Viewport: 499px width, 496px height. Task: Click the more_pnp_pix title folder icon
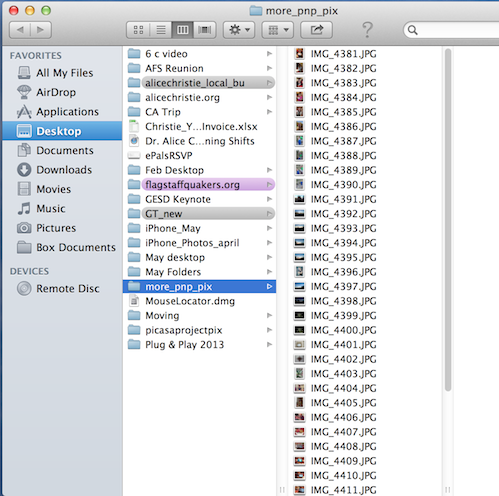pos(256,11)
